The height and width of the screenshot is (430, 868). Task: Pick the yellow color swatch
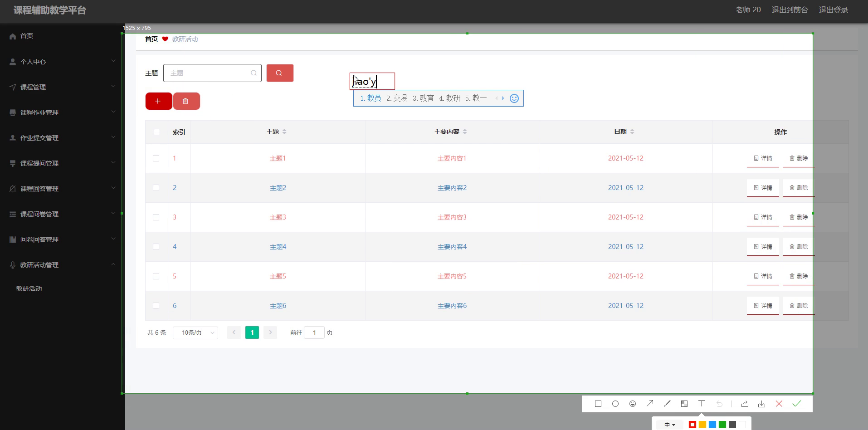coord(702,425)
